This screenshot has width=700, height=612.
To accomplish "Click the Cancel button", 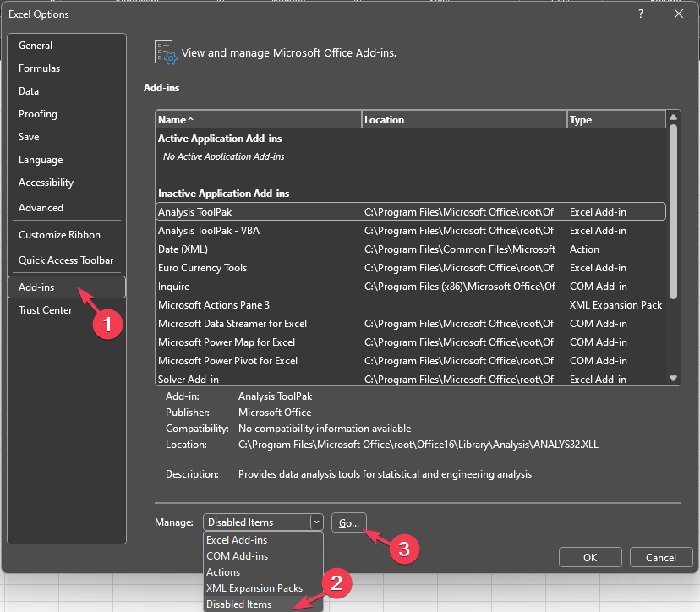I will pos(661,557).
